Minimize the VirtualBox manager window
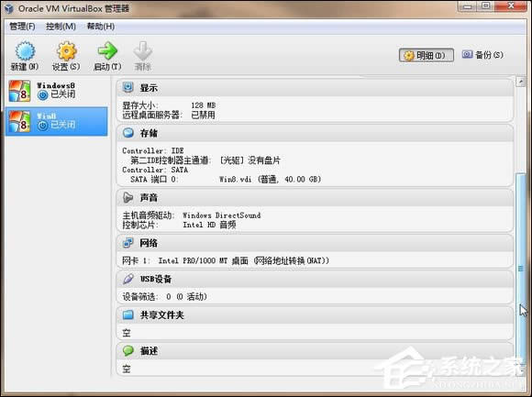 [468, 6]
